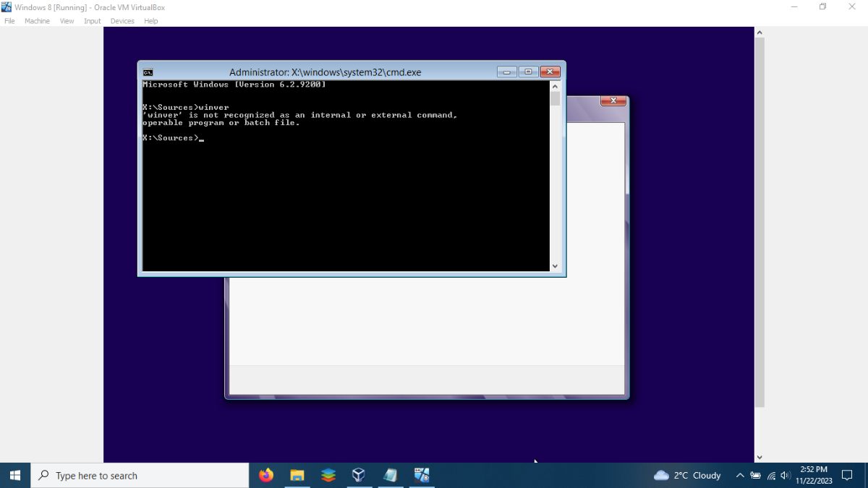Open the View menu
This screenshot has width=868, height=488.
[x=67, y=21]
